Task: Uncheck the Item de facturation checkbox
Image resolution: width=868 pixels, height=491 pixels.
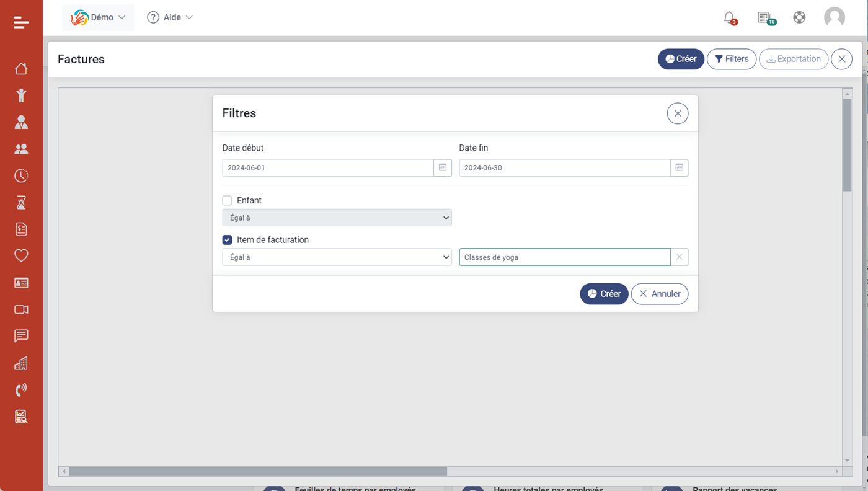Action: pos(228,240)
